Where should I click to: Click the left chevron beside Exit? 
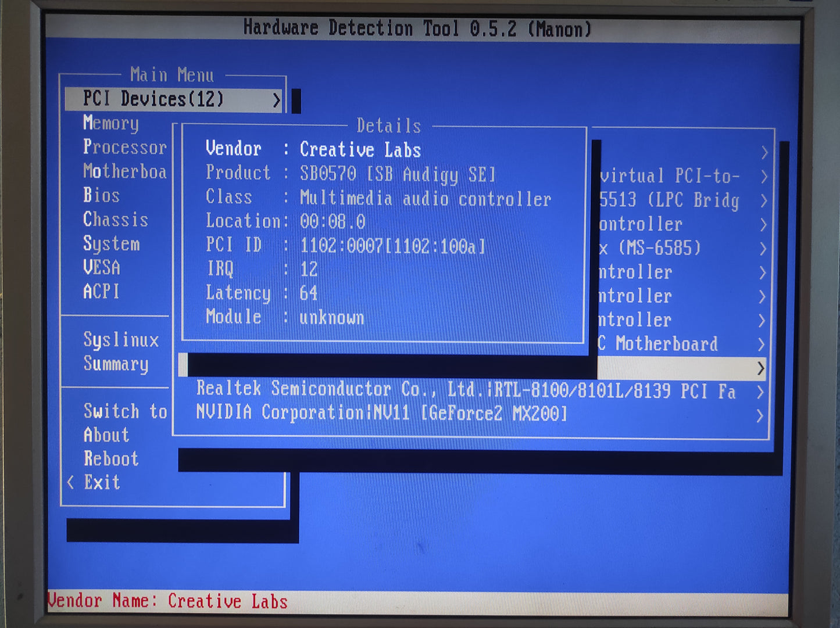pyautogui.click(x=70, y=482)
